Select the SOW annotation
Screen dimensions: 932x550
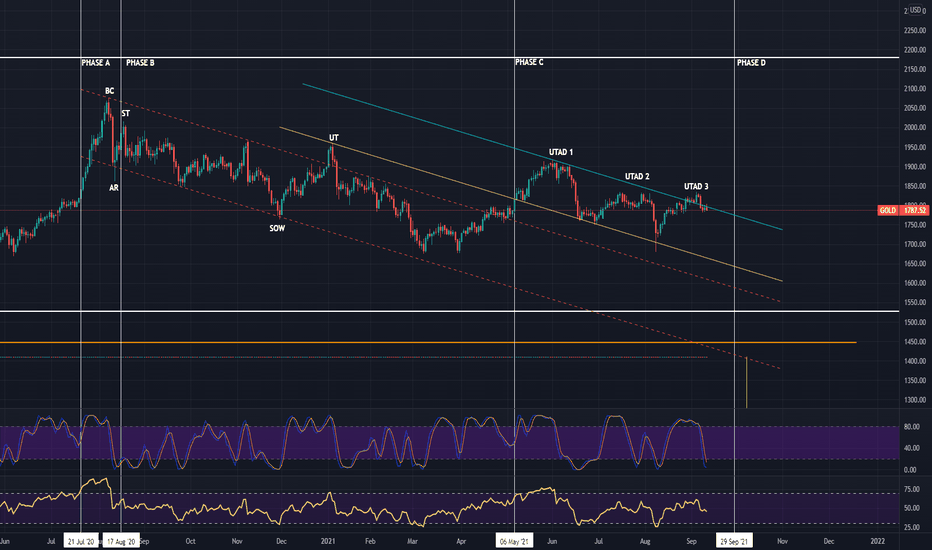pyautogui.click(x=277, y=228)
